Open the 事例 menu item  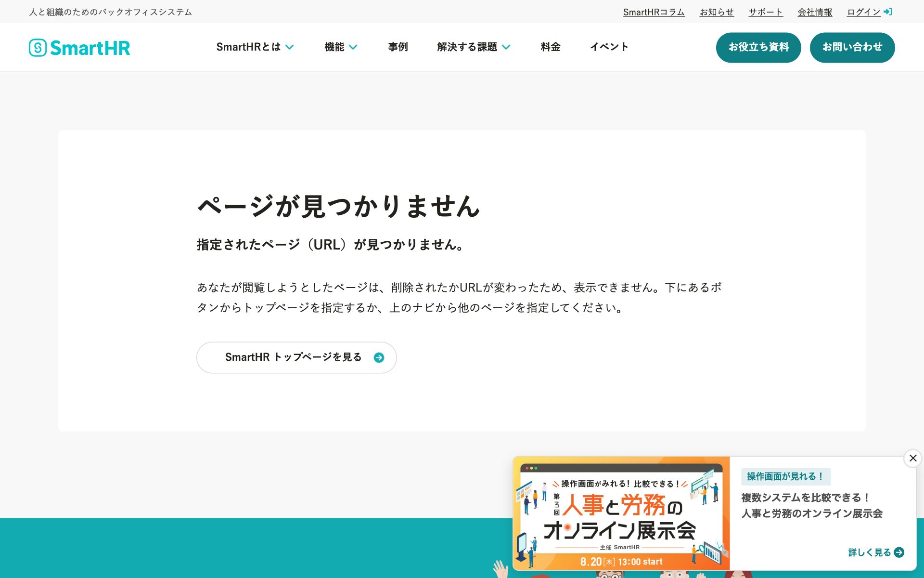pos(398,47)
